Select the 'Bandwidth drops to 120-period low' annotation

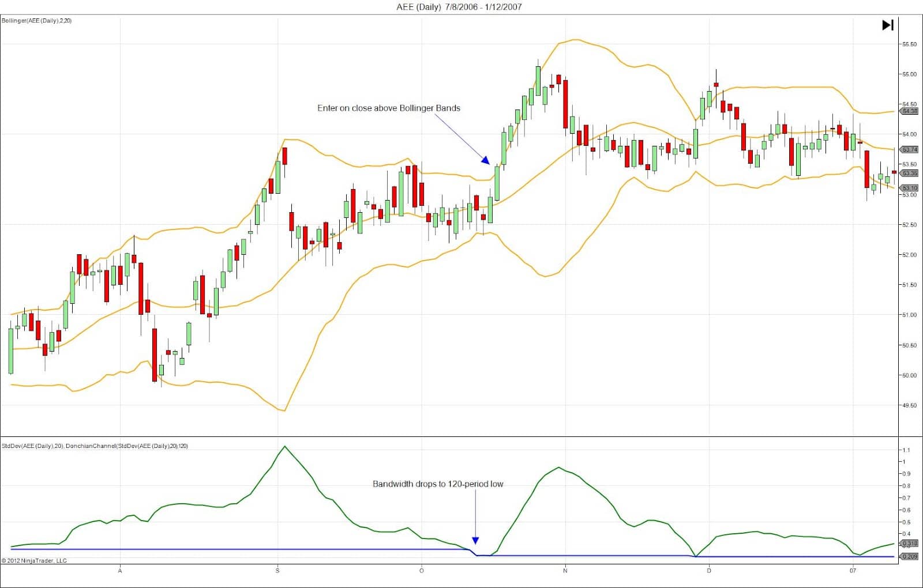click(x=438, y=484)
